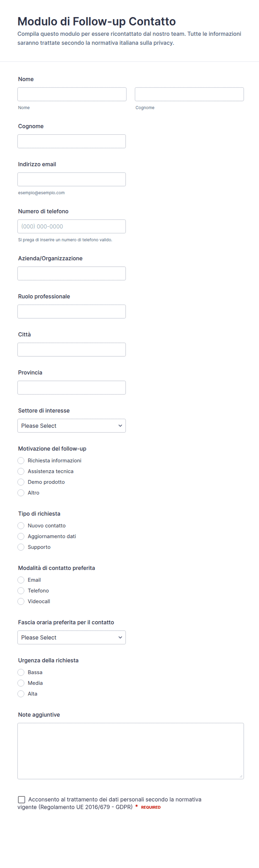
Task: Click the Note aggiuntive text area
Action: tap(131, 751)
